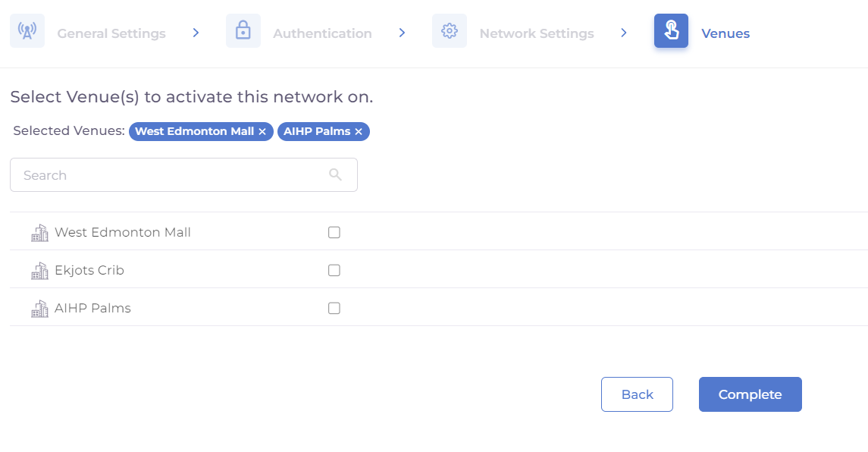Click the Complete button
Image resolution: width=868 pixels, height=452 pixels.
[x=750, y=394]
